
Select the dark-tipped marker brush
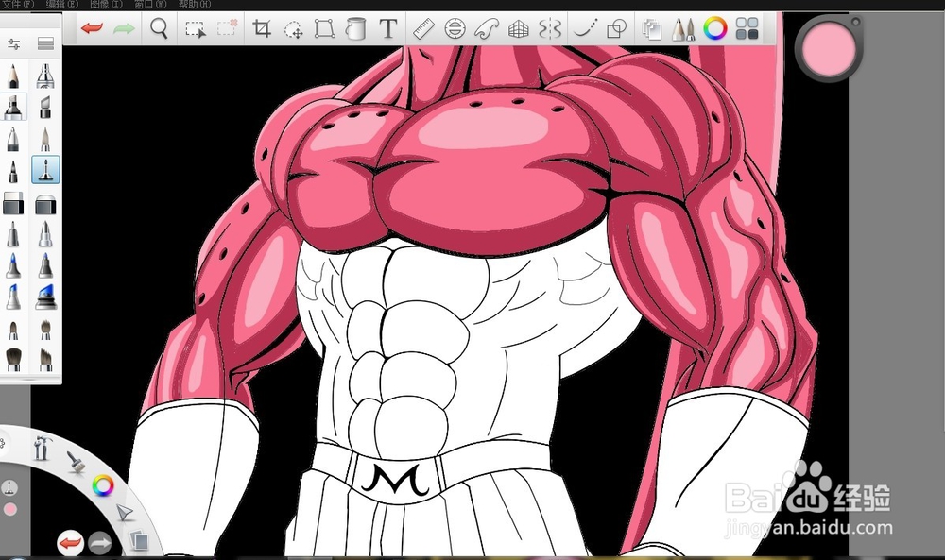pyautogui.click(x=45, y=265)
